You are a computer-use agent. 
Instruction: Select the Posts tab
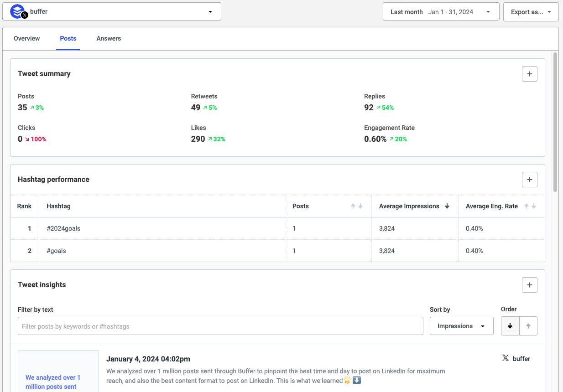tap(68, 38)
